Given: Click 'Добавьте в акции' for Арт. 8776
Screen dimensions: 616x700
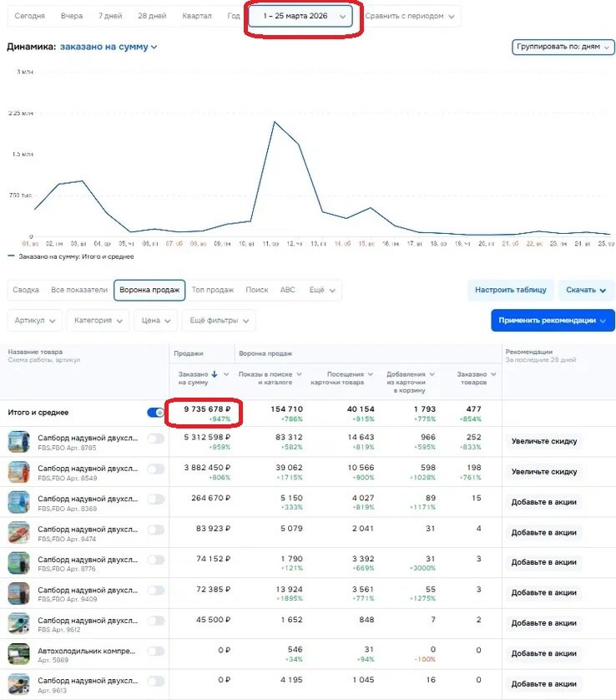Looking at the screenshot, I should (543, 562).
